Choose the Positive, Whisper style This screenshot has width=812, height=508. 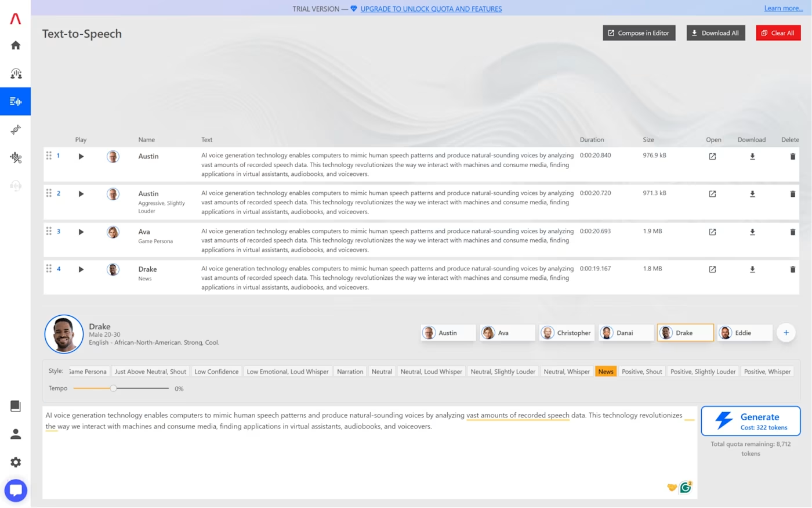[x=767, y=372]
